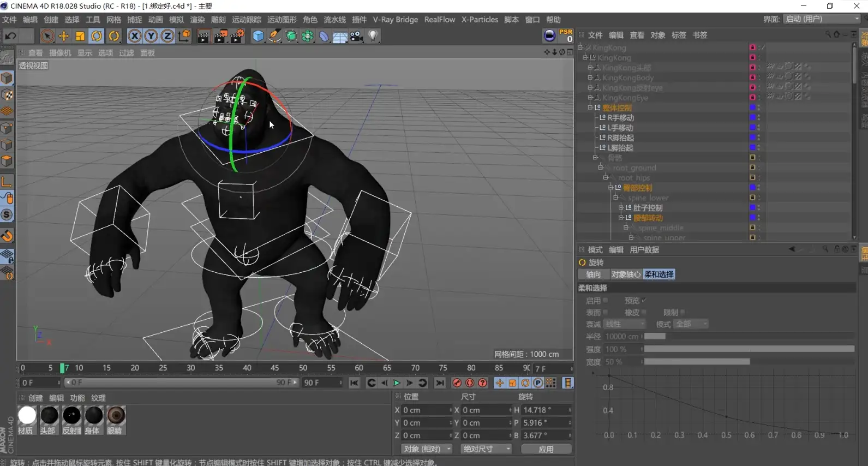
Task: Open the 运动图形 menu
Action: point(282,20)
